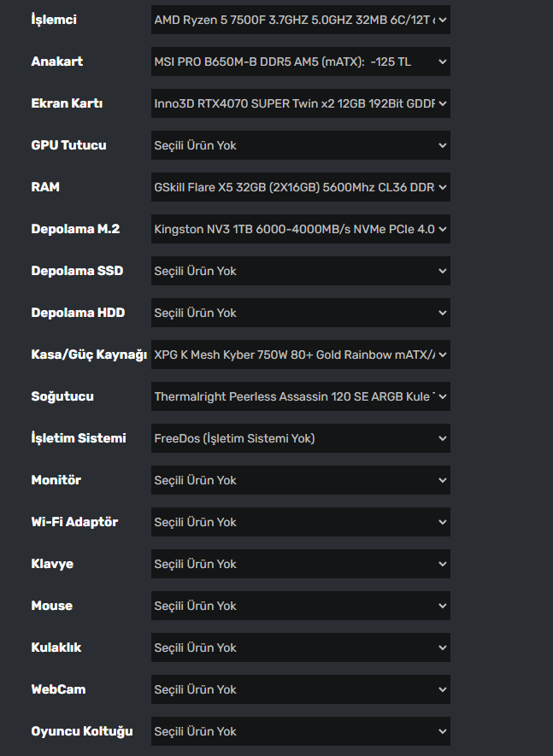Choose an Oyuncu Koltuğu gaming chair

click(300, 731)
